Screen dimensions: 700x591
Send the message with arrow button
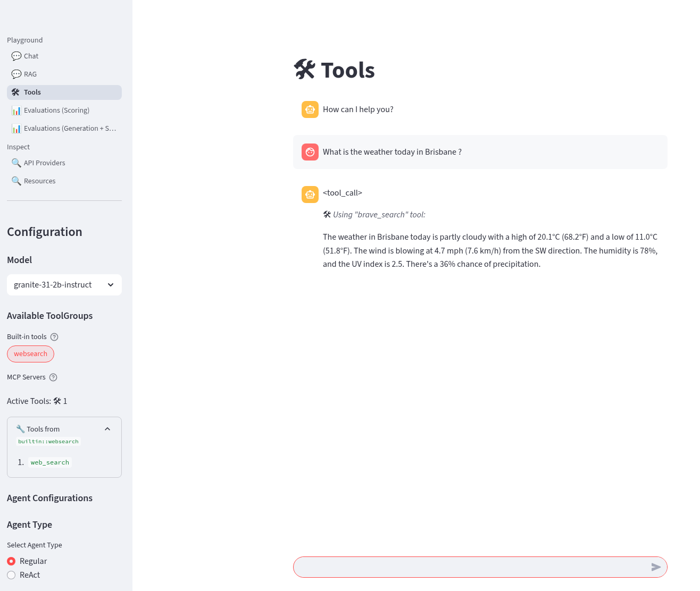click(656, 567)
